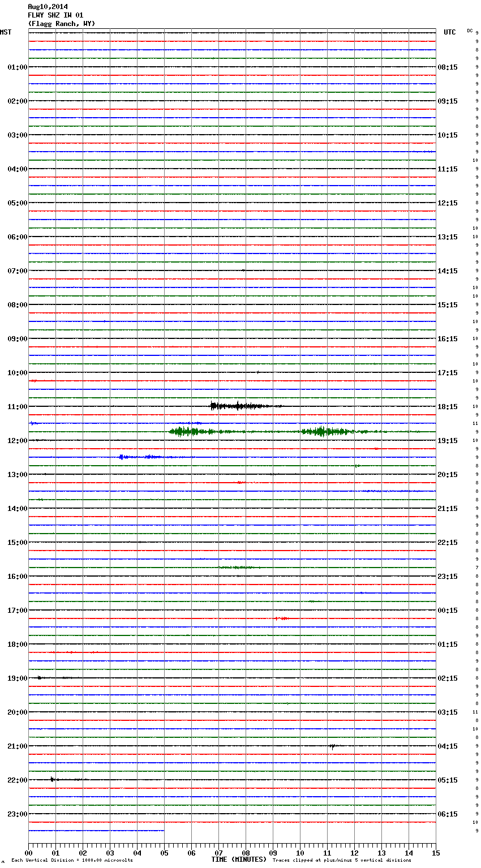Click the "09:00" MST hour label
Image resolution: width=481 pixels, height=868 pixels.
coord(18,339)
